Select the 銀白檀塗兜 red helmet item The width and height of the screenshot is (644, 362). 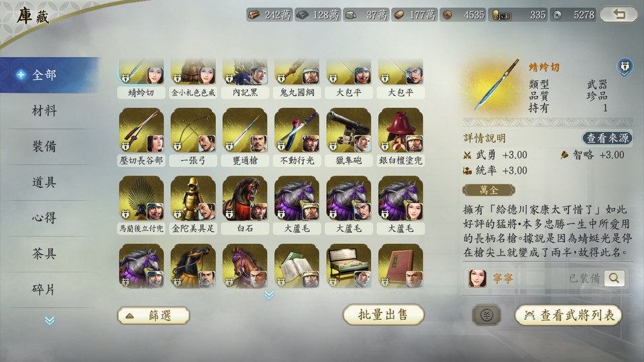point(400,137)
